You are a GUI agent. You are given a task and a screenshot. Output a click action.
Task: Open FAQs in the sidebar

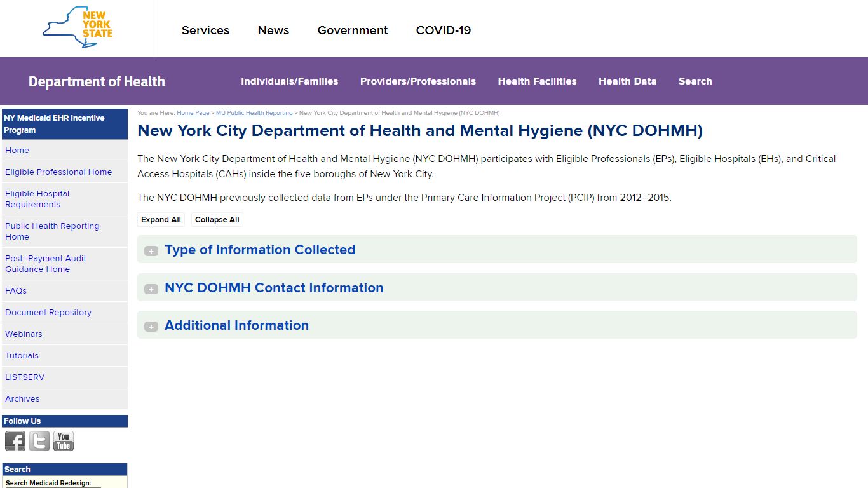click(16, 291)
